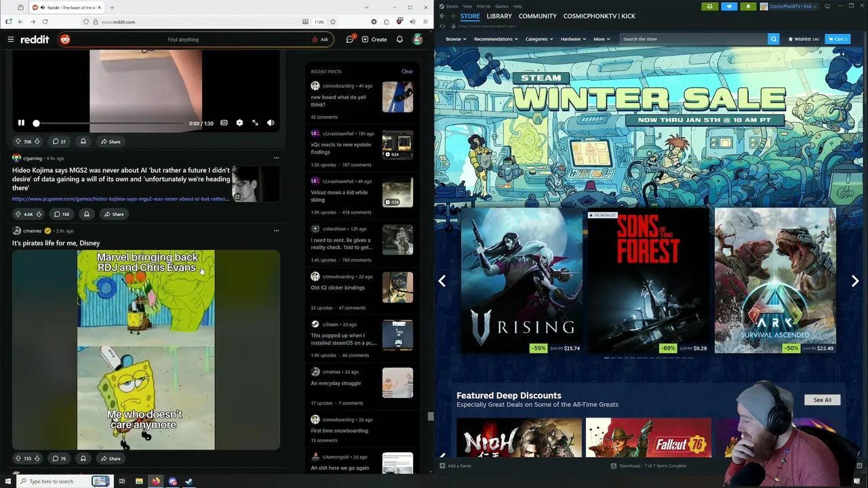Viewport: 868px width, 488px height.
Task: Open 37 comments on video post
Action: 60,142
